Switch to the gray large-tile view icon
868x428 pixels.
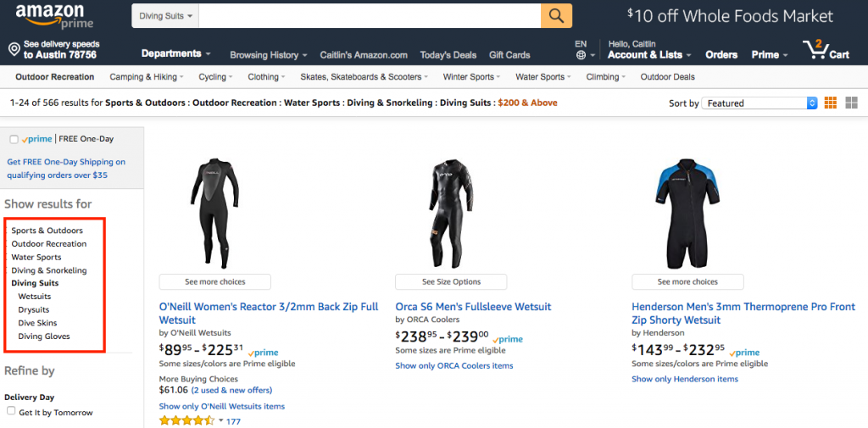851,103
